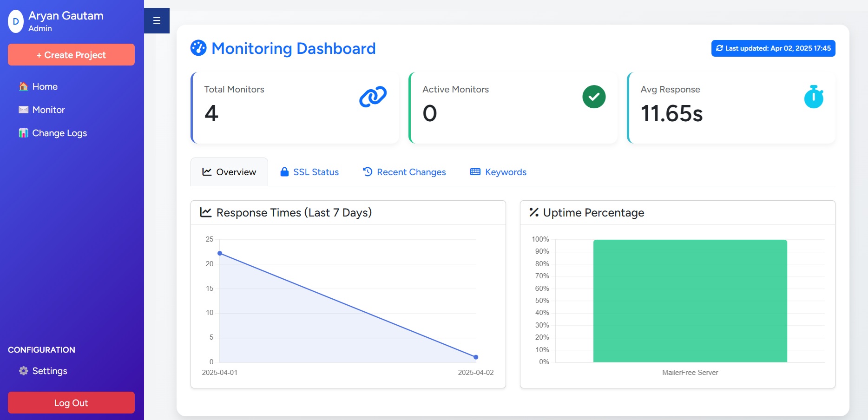Click the 2025-04-01 x-axis label
Viewport: 868px width, 420px height.
tap(220, 373)
